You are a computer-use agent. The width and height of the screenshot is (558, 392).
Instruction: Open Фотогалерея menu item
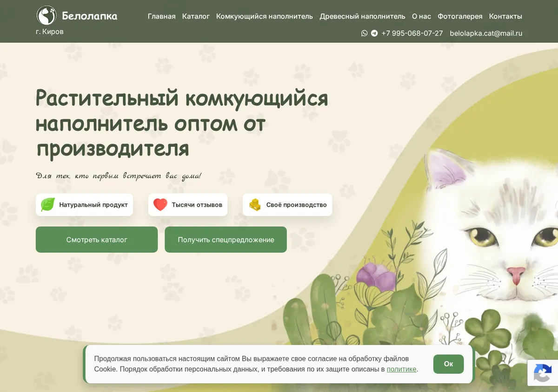click(x=460, y=16)
